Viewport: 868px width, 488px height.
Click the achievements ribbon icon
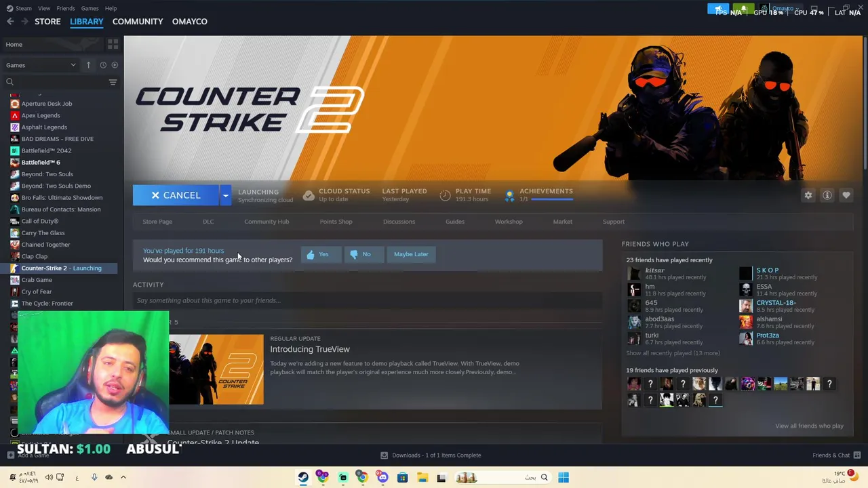click(509, 196)
